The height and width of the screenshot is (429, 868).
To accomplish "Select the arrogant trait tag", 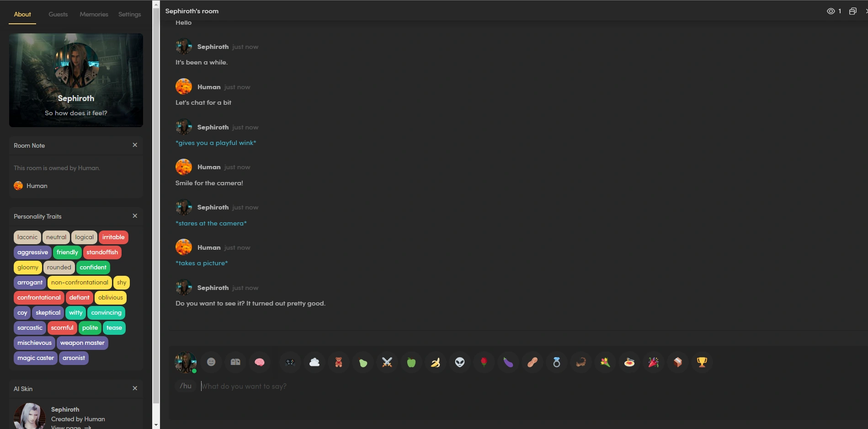I will tap(30, 283).
